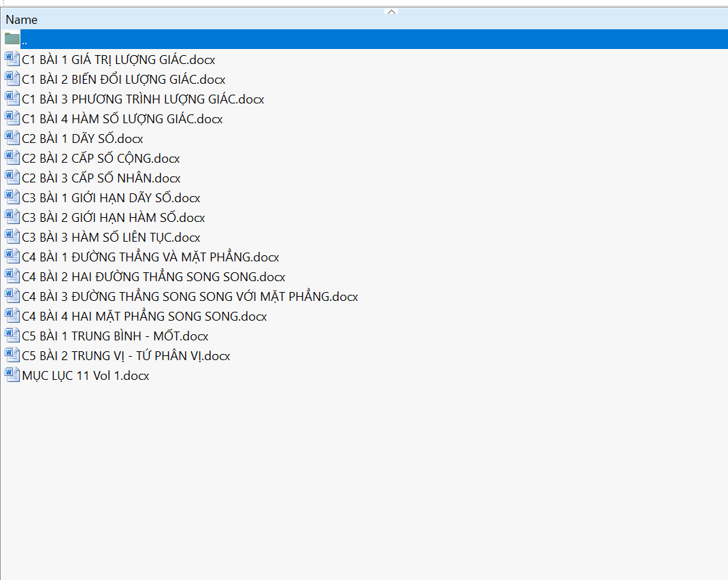Click the Word icon for MỤC LỤC 11 Vol 1

[12, 375]
